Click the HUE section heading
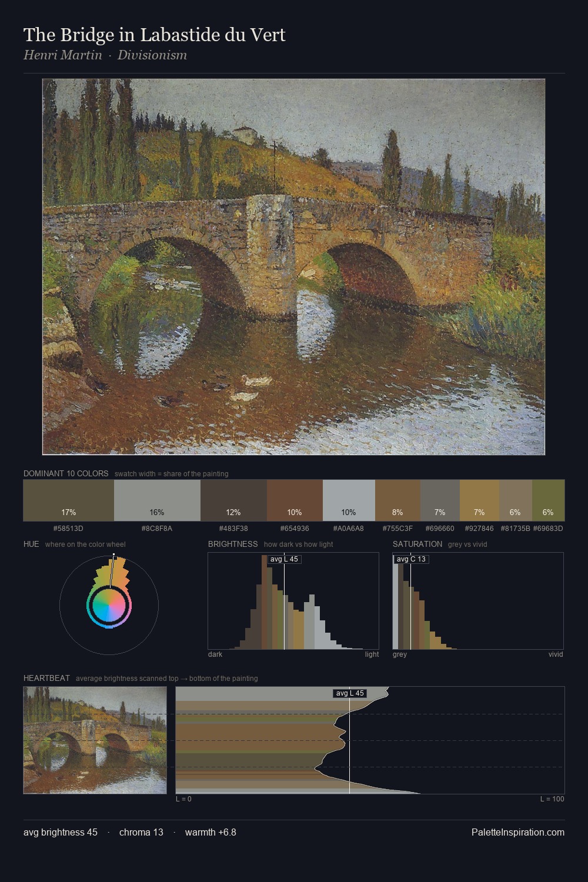The width and height of the screenshot is (588, 882). click(x=31, y=544)
